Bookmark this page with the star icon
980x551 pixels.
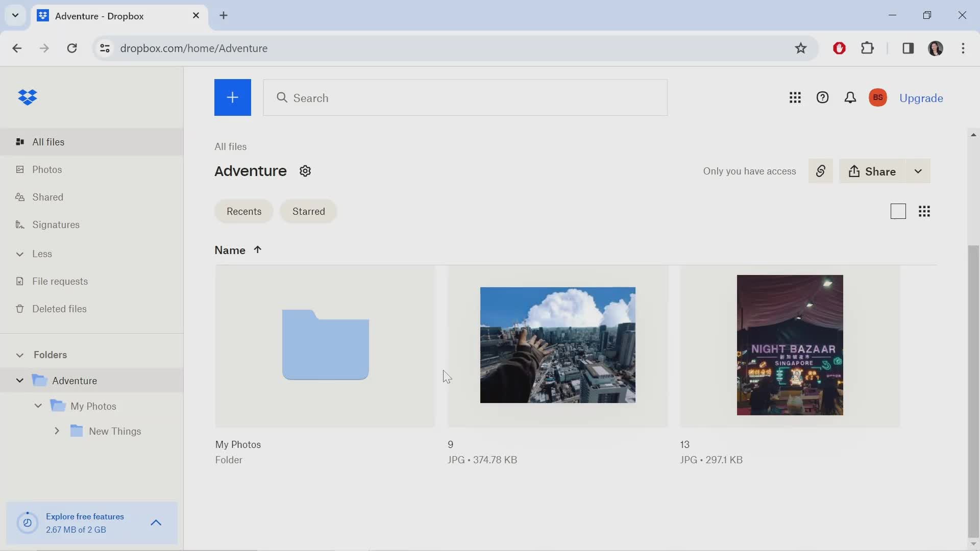(x=800, y=48)
